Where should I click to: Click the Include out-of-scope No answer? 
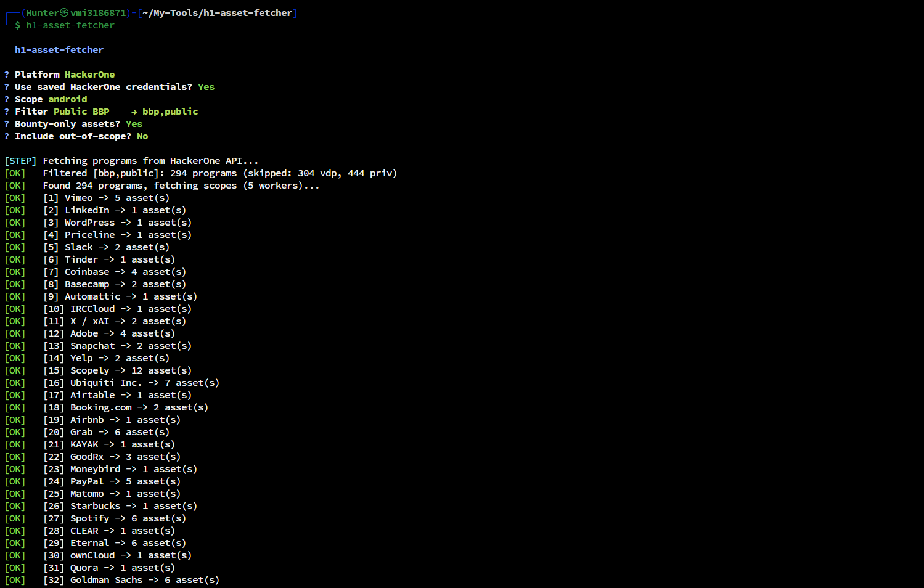(x=142, y=136)
